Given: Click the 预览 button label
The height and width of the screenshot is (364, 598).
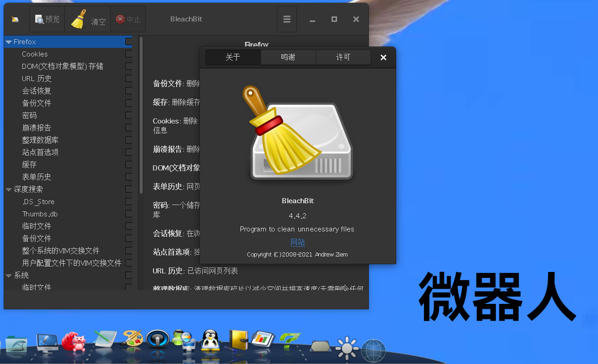Looking at the screenshot, I should (52, 19).
